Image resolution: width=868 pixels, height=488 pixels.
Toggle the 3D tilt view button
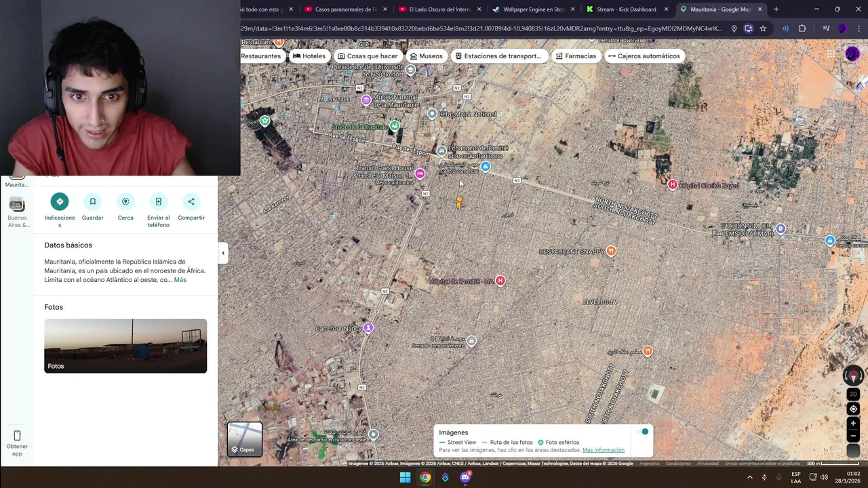854,394
